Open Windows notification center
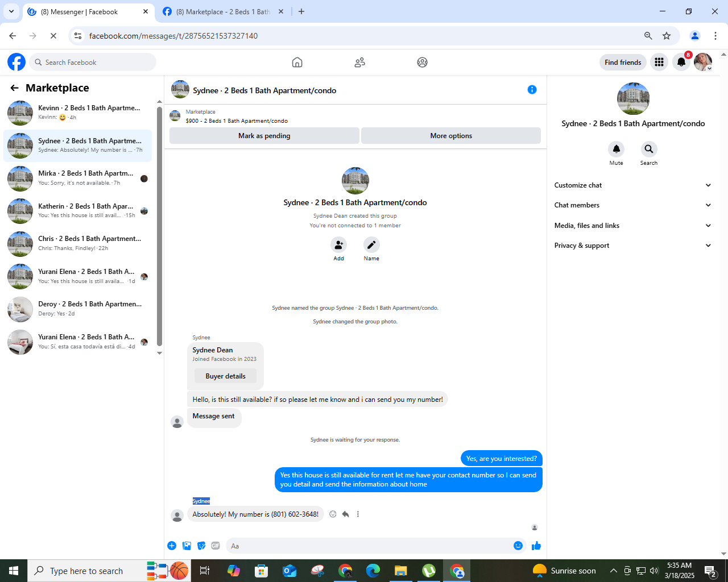The image size is (728, 582). [x=710, y=571]
